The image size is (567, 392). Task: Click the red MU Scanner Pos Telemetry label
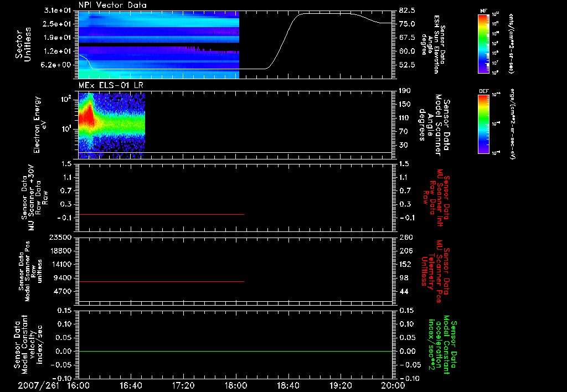(x=435, y=272)
